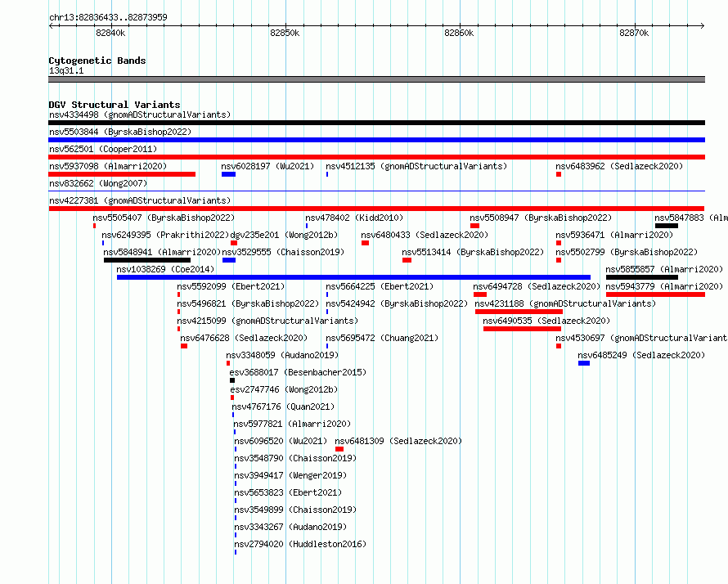Open nsv6485249 (Sedlazeck2020) variant
Screen dimensions: 728x584
coord(641,355)
